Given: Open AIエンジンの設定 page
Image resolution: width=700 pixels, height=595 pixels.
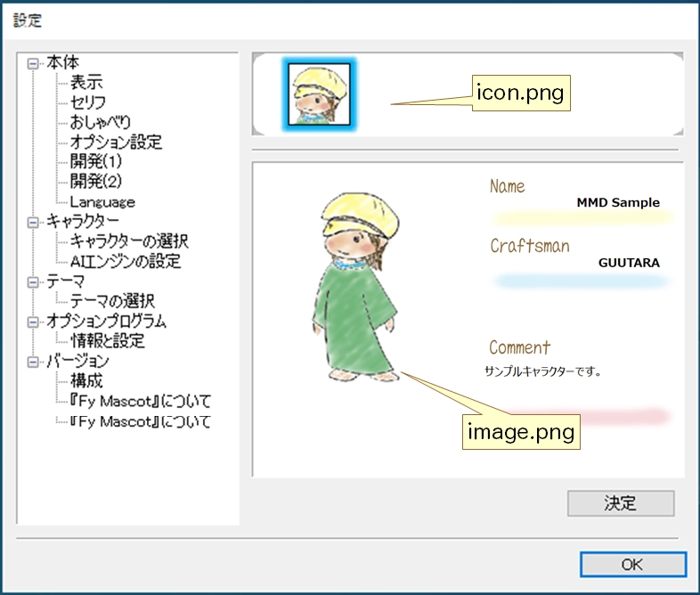Looking at the screenshot, I should pos(126,262).
